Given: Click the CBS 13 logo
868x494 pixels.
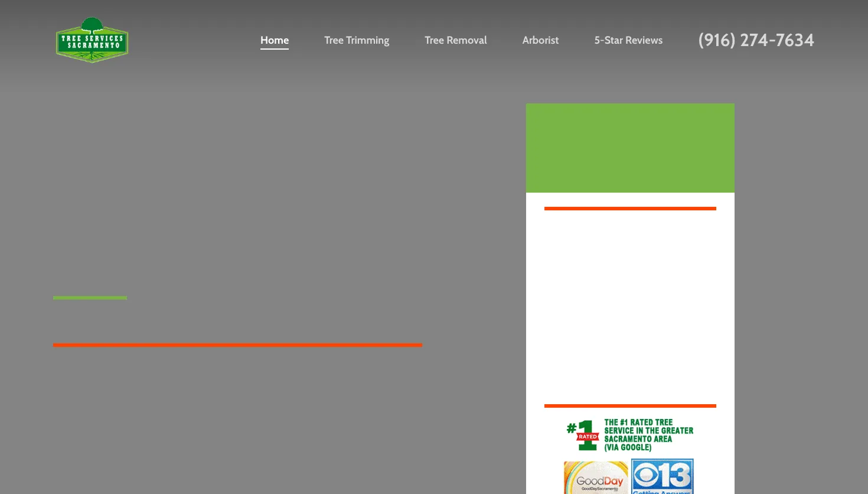Looking at the screenshot, I should (x=663, y=476).
